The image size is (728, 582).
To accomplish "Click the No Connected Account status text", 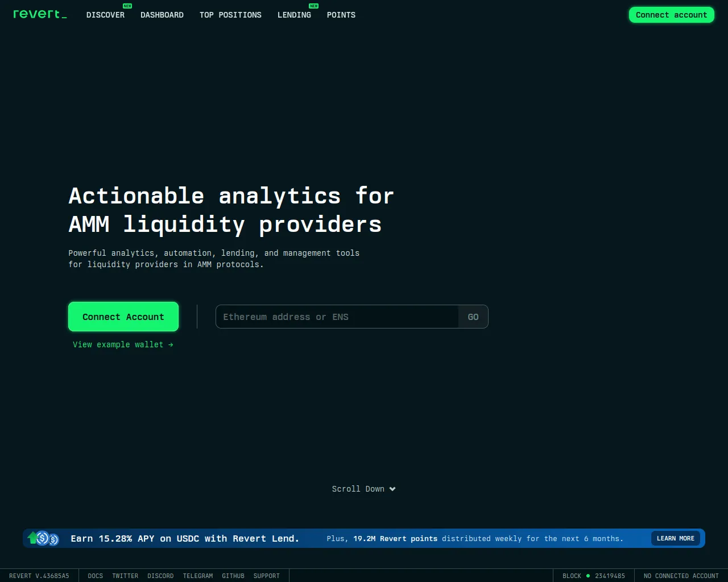I will pyautogui.click(x=681, y=576).
